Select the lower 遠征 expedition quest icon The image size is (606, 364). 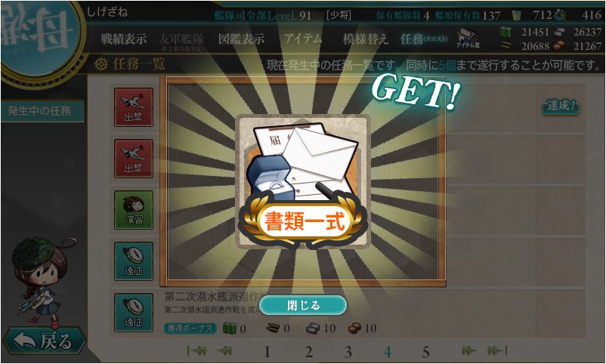click(133, 312)
